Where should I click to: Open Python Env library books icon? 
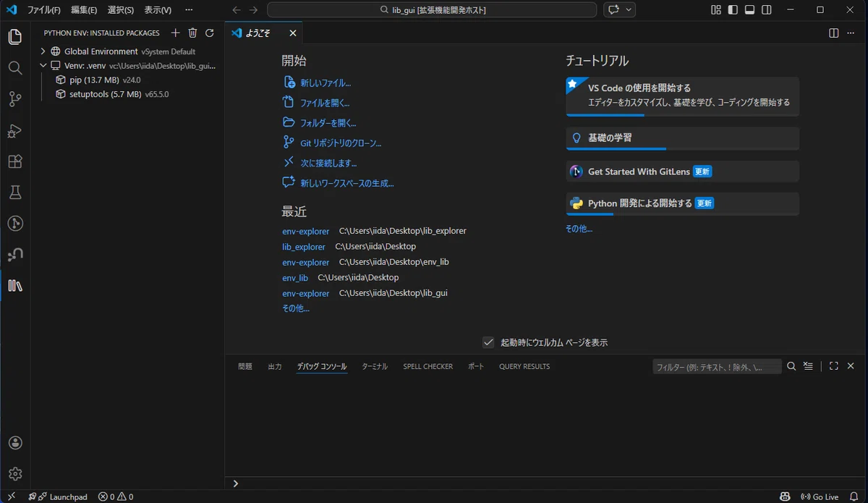click(15, 286)
